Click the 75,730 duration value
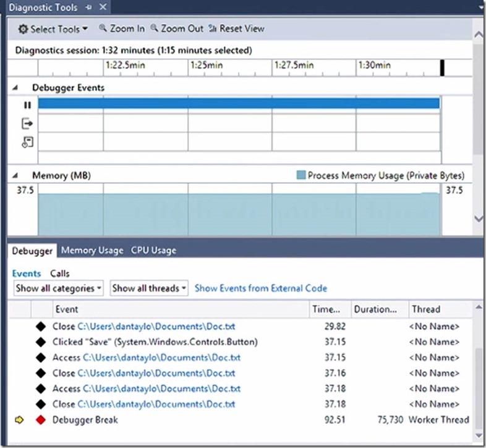This screenshot has width=486, height=448. [x=390, y=420]
